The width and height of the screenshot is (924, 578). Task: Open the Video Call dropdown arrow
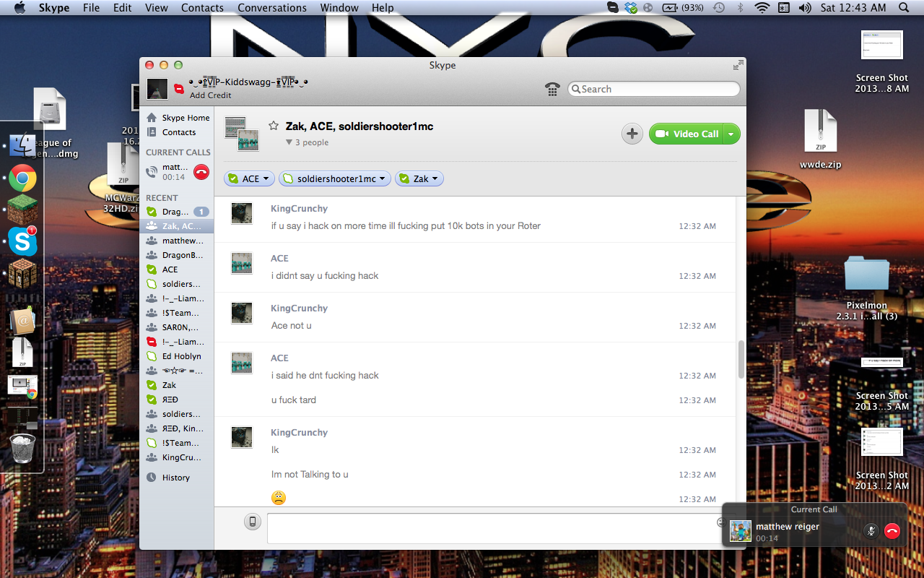(731, 134)
